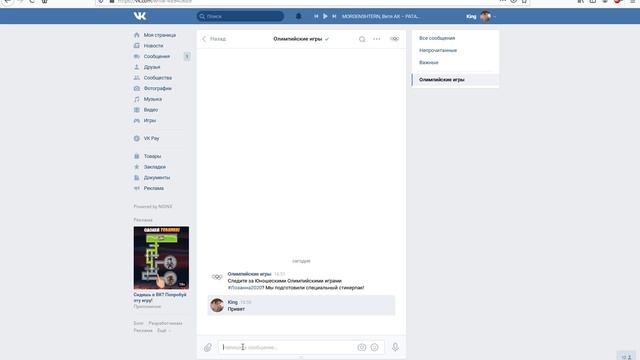Image resolution: width=640 pixels, height=360 pixels.
Task: Click Powered by NGINX text in sidebar
Action: pos(153,207)
